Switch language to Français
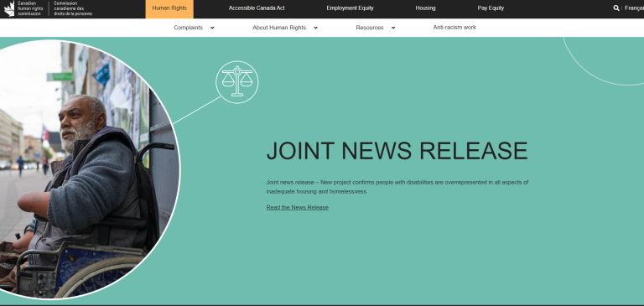The width and height of the screenshot is (644, 306). [634, 8]
